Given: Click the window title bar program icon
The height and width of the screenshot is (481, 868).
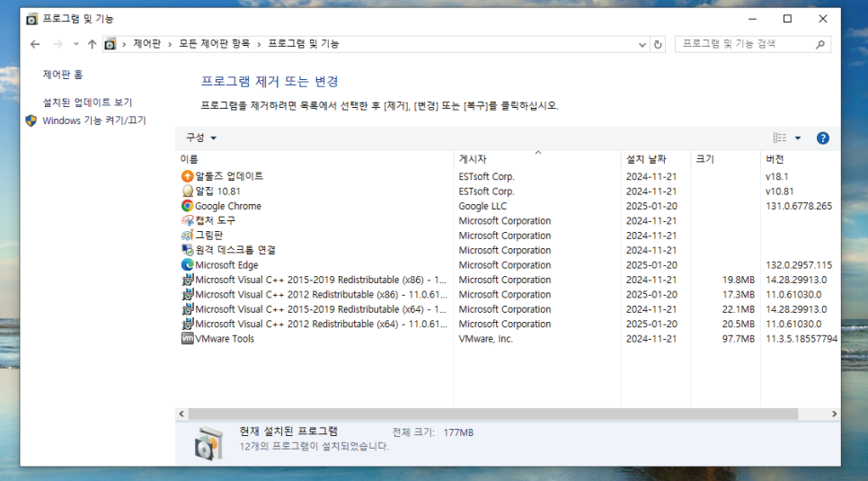Looking at the screenshot, I should point(32,19).
